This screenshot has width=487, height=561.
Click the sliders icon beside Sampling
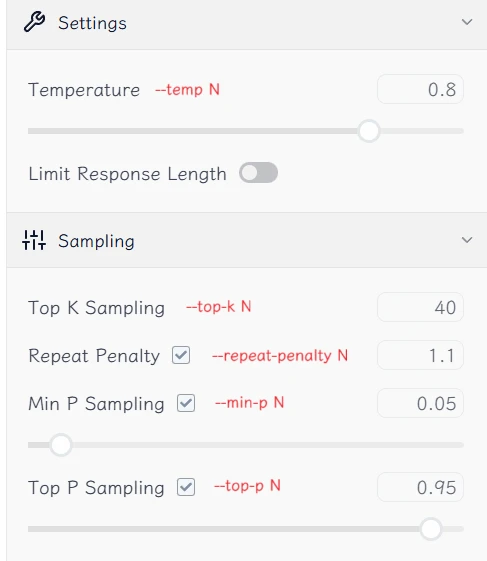point(34,240)
